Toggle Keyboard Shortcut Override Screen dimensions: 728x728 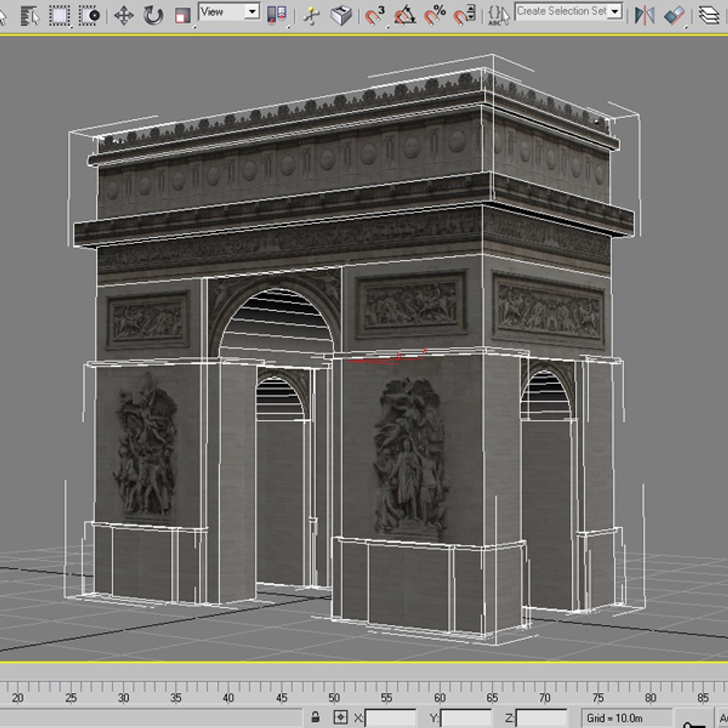coord(341,16)
